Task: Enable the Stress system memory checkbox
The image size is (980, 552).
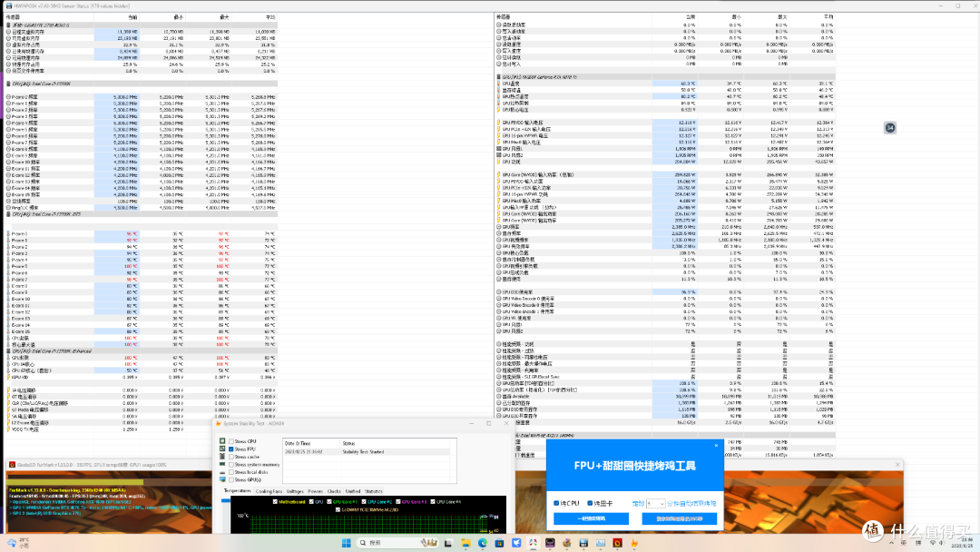Action: point(231,465)
